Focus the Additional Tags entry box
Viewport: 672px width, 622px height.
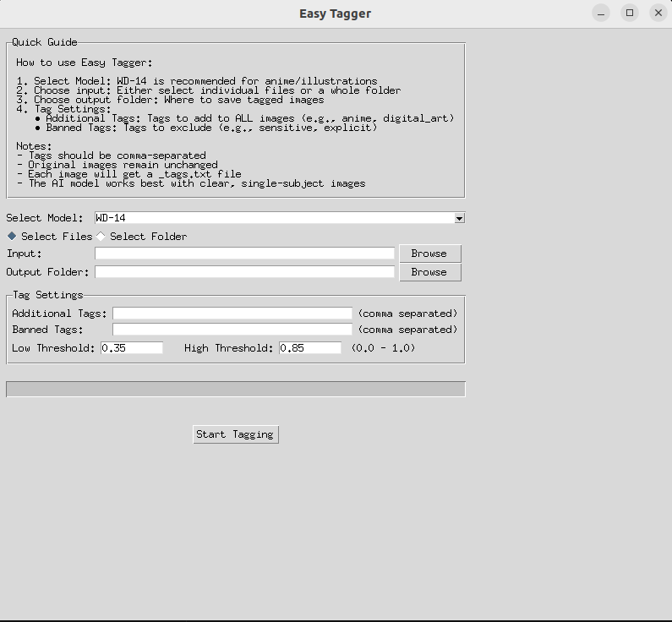tap(232, 314)
